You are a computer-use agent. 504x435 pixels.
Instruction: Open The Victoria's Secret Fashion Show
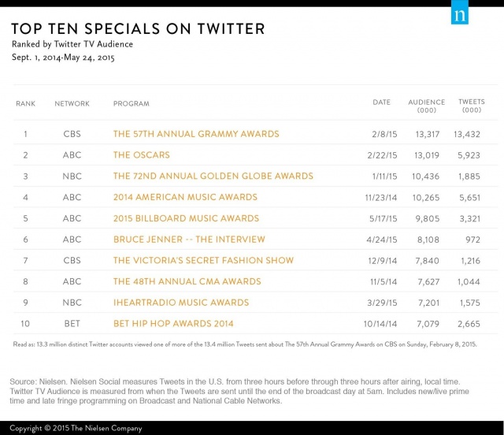[x=203, y=260]
